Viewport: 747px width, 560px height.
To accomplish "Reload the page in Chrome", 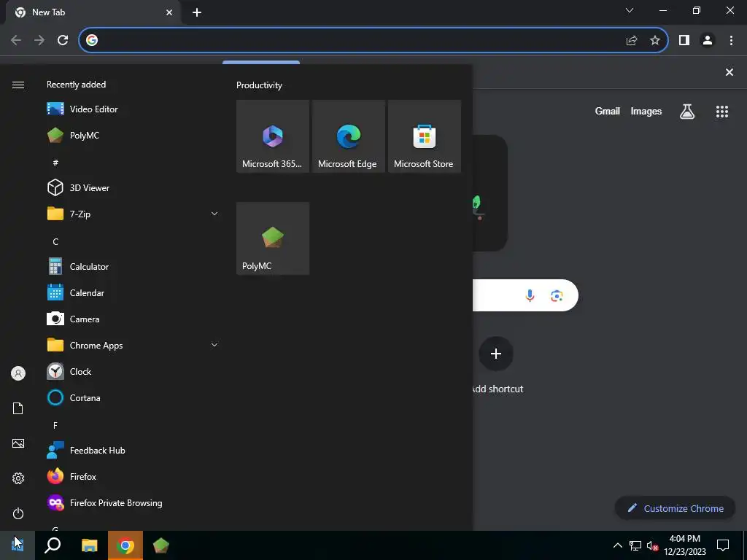I will 63,40.
